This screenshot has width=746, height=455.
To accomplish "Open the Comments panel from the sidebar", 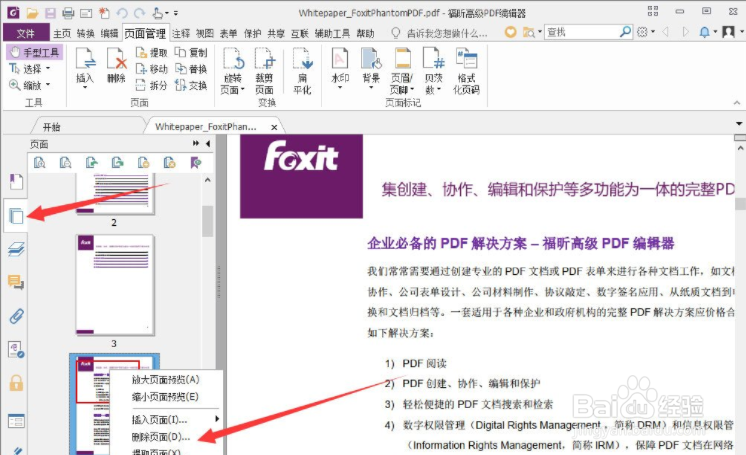I will click(16, 282).
